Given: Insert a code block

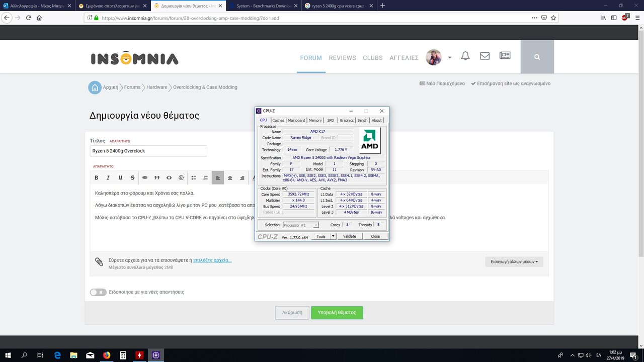Looking at the screenshot, I should 169,177.
